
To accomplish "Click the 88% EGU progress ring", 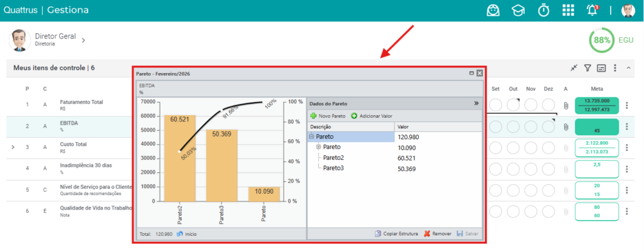I will point(602,40).
